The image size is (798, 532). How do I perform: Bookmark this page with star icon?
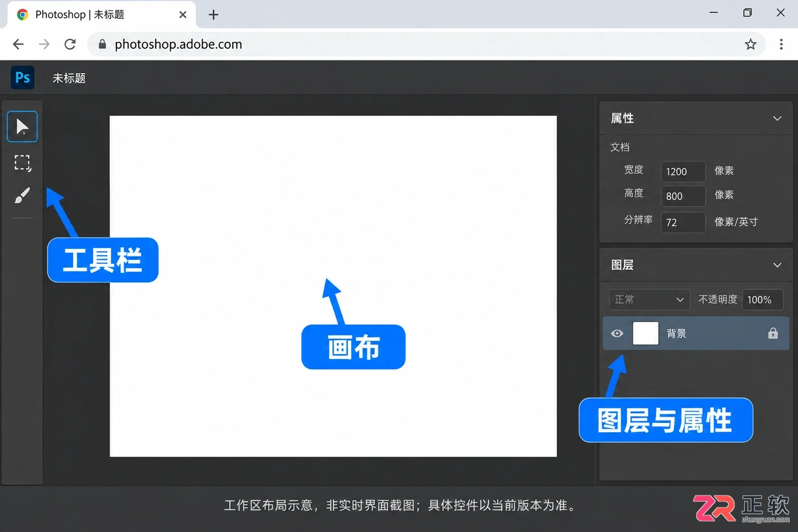point(750,44)
